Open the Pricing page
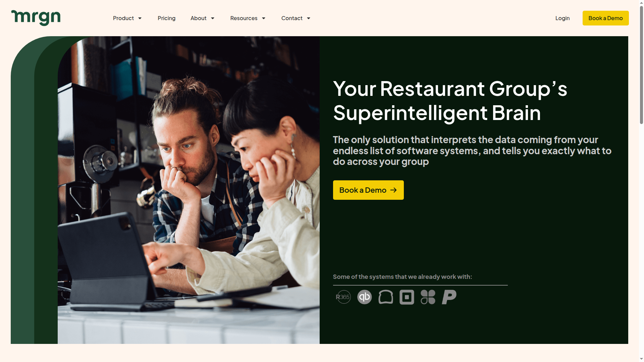 167,18
